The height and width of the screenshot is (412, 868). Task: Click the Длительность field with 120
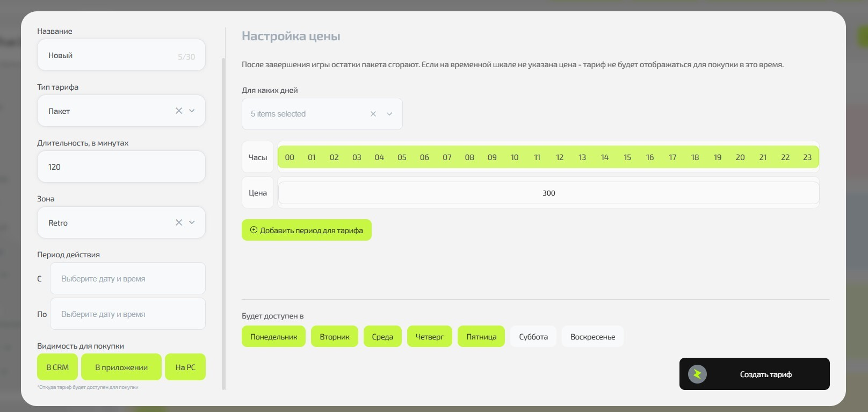121,167
